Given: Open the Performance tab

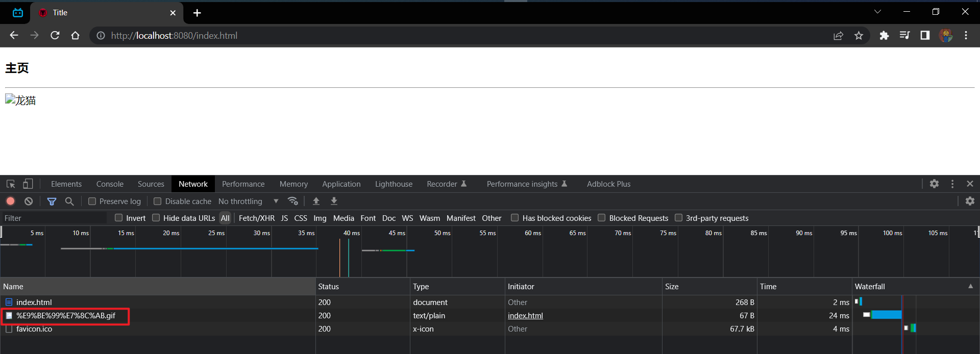Looking at the screenshot, I should (x=243, y=184).
